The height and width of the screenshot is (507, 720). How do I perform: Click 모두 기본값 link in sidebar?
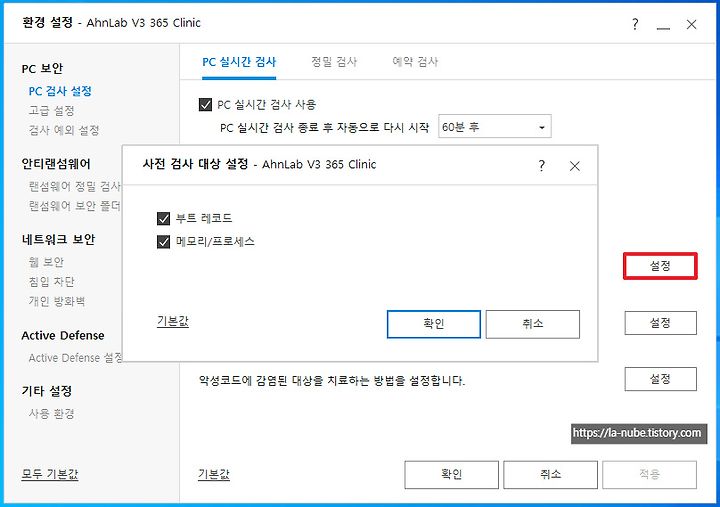tap(50, 474)
